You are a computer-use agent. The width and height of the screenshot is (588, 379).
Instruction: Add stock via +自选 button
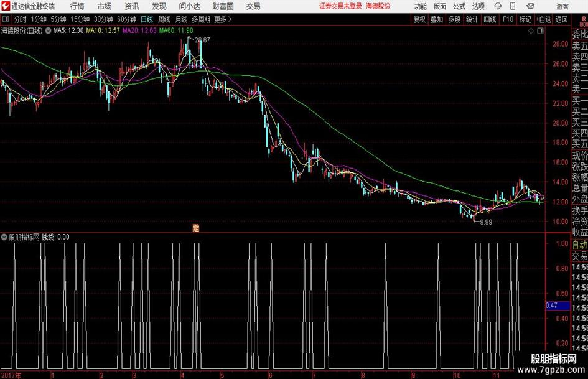click(x=543, y=19)
